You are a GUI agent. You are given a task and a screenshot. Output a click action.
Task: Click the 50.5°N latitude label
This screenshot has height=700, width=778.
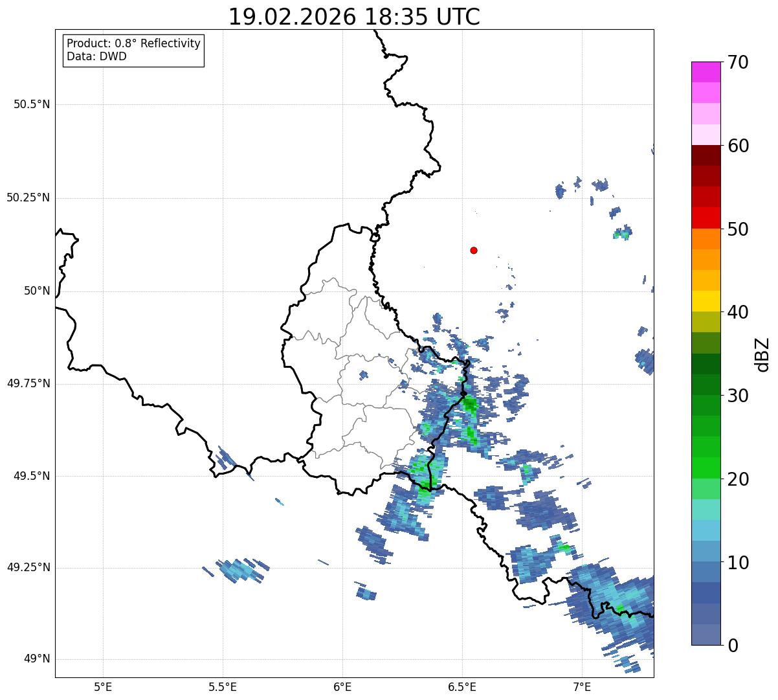tap(32, 104)
